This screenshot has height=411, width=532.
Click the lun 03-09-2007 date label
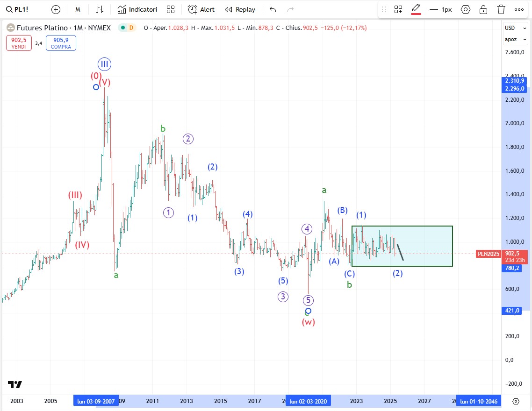point(96,401)
